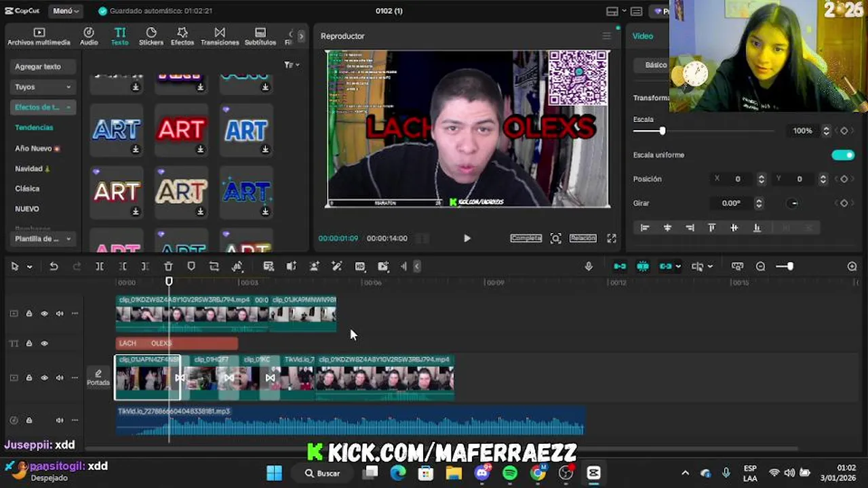The width and height of the screenshot is (868, 488).
Task: Open the Subtítulos tab
Action: [260, 37]
